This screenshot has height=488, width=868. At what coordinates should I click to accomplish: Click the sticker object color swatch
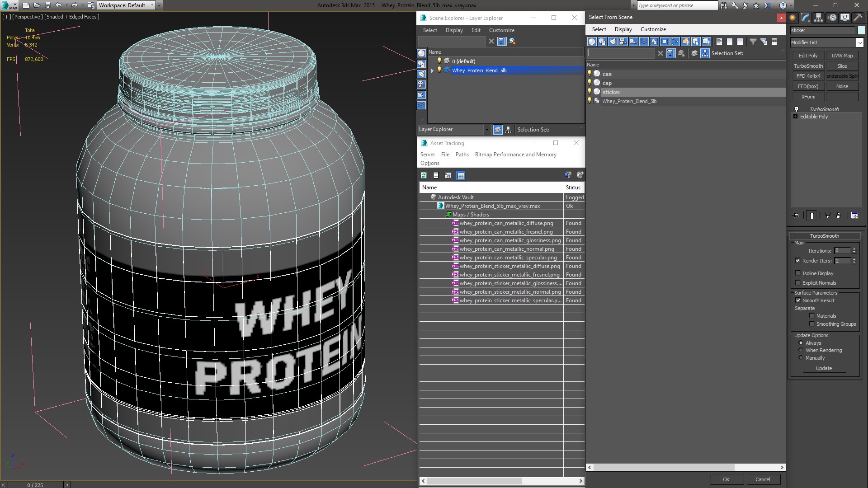coord(861,30)
